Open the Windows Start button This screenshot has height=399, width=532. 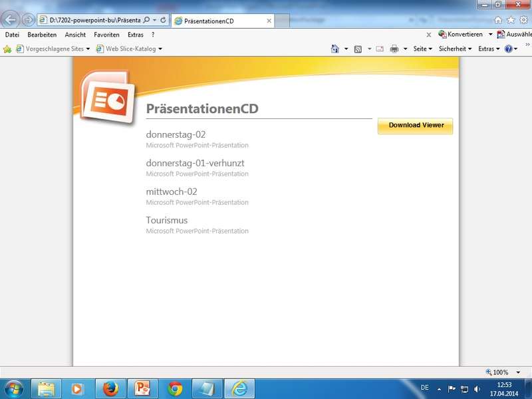13,389
